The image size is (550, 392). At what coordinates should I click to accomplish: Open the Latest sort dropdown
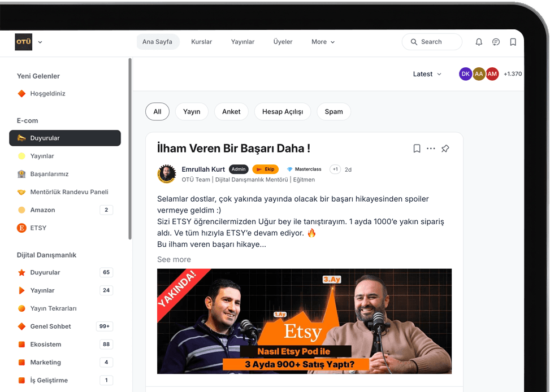pyautogui.click(x=427, y=74)
